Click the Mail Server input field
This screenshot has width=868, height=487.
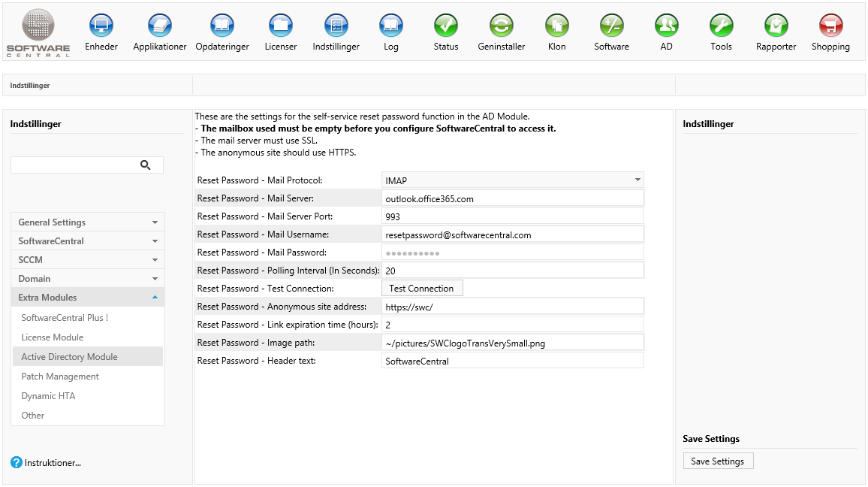click(513, 199)
